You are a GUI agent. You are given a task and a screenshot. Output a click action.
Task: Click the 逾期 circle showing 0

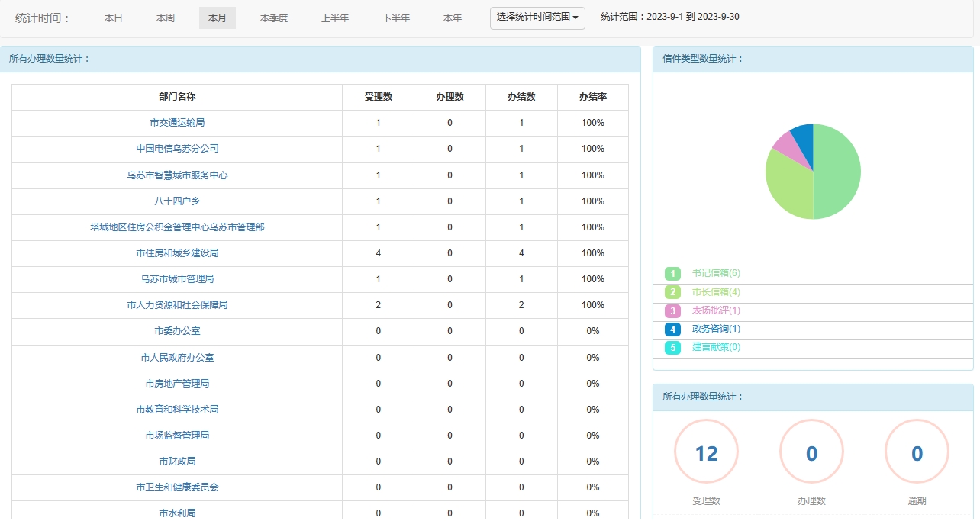tap(917, 453)
